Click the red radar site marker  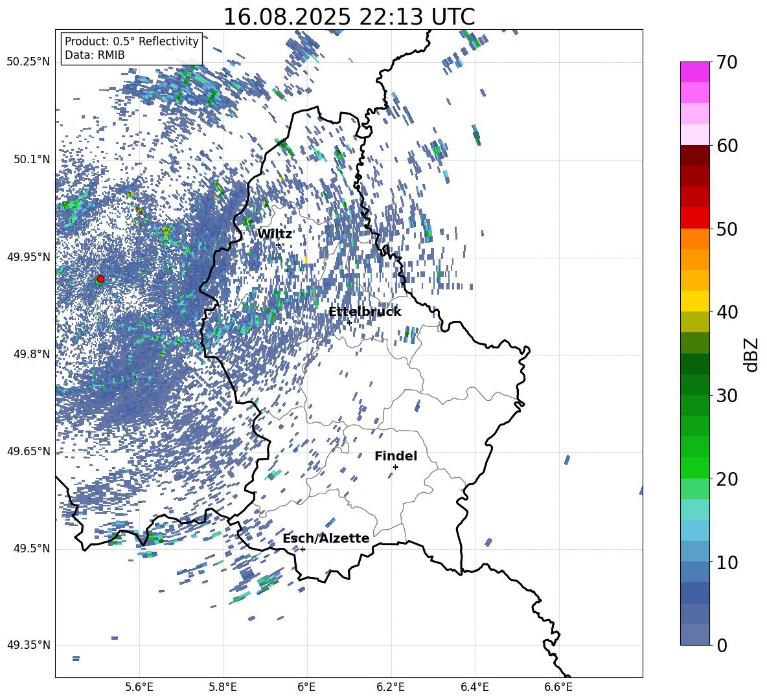click(x=100, y=279)
